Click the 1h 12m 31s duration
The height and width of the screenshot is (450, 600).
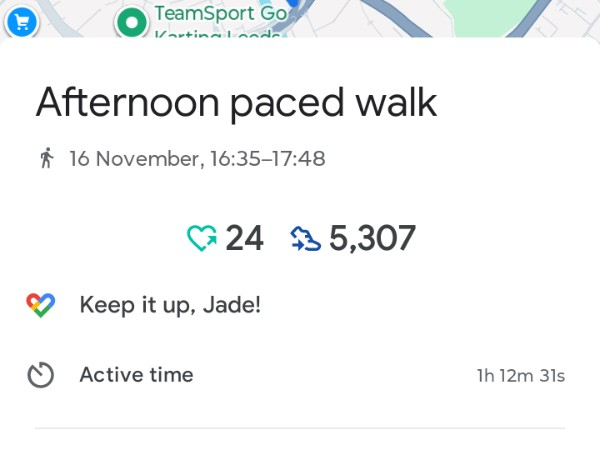521,376
